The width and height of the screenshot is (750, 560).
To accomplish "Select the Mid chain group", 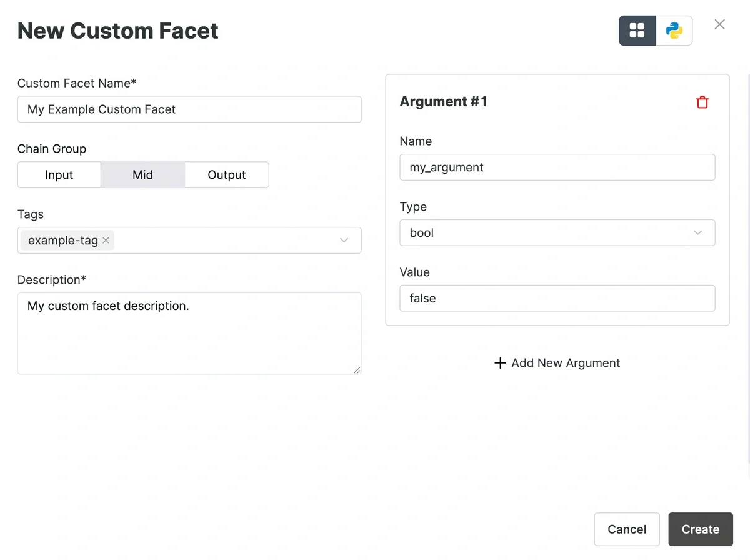I will [143, 175].
